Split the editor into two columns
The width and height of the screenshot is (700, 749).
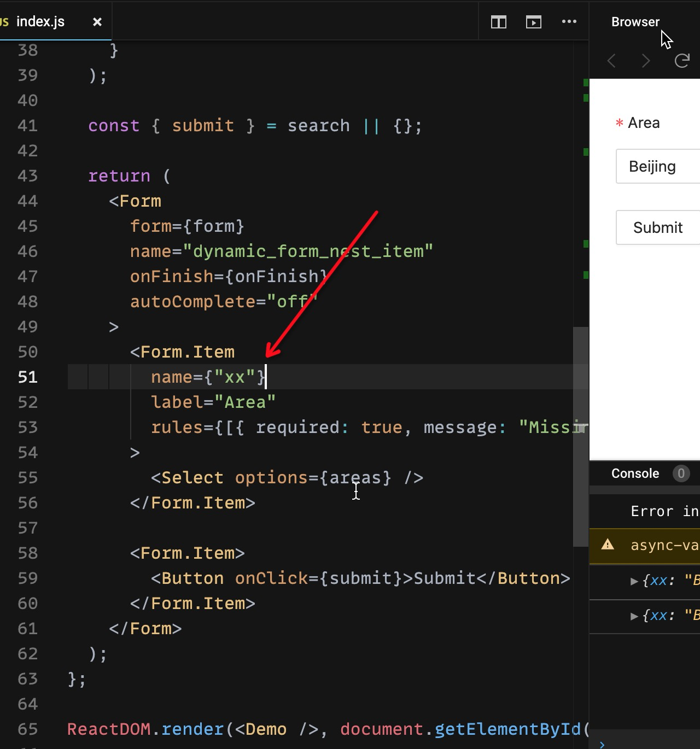click(x=498, y=22)
